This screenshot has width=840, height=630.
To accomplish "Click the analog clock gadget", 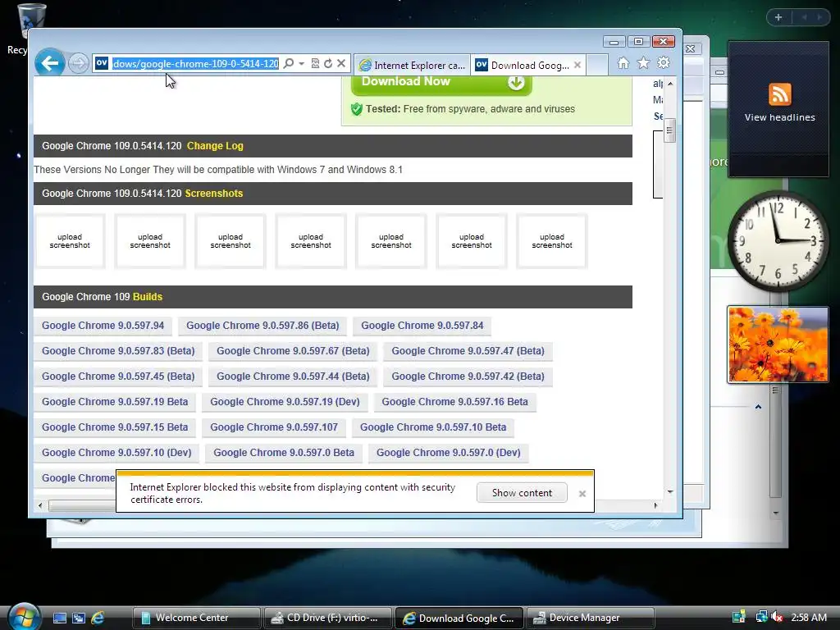I will click(x=778, y=241).
